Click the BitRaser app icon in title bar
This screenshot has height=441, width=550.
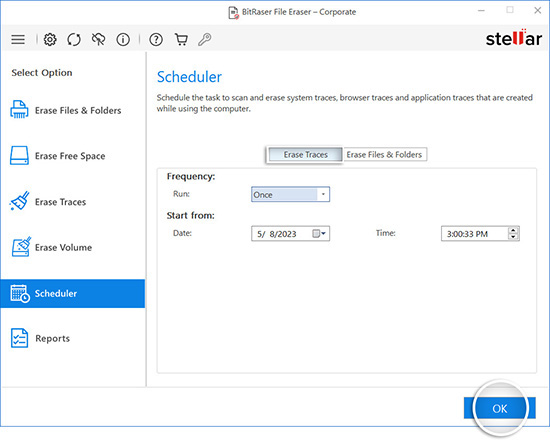[234, 13]
